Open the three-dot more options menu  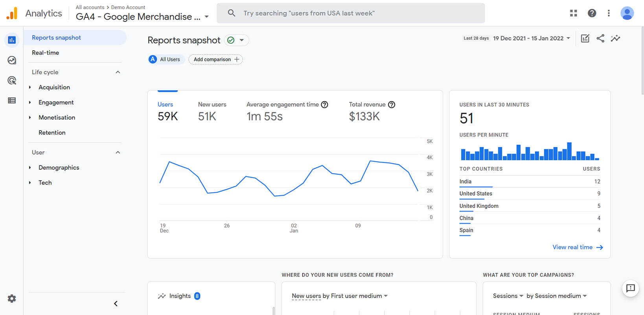609,13
